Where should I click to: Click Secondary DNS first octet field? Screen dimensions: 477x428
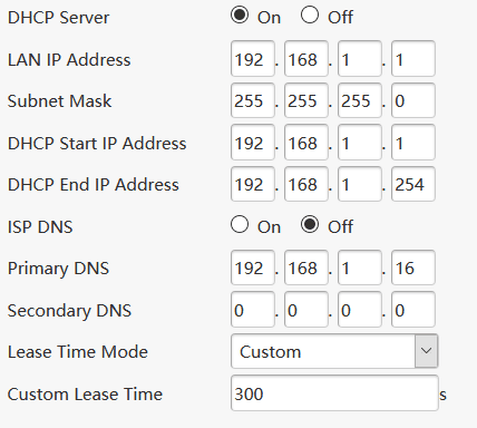pos(253,310)
